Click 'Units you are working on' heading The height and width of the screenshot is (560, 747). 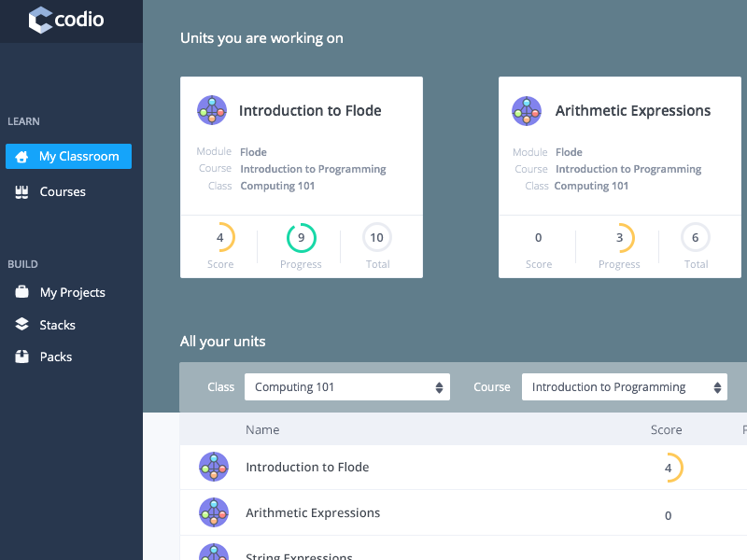261,38
